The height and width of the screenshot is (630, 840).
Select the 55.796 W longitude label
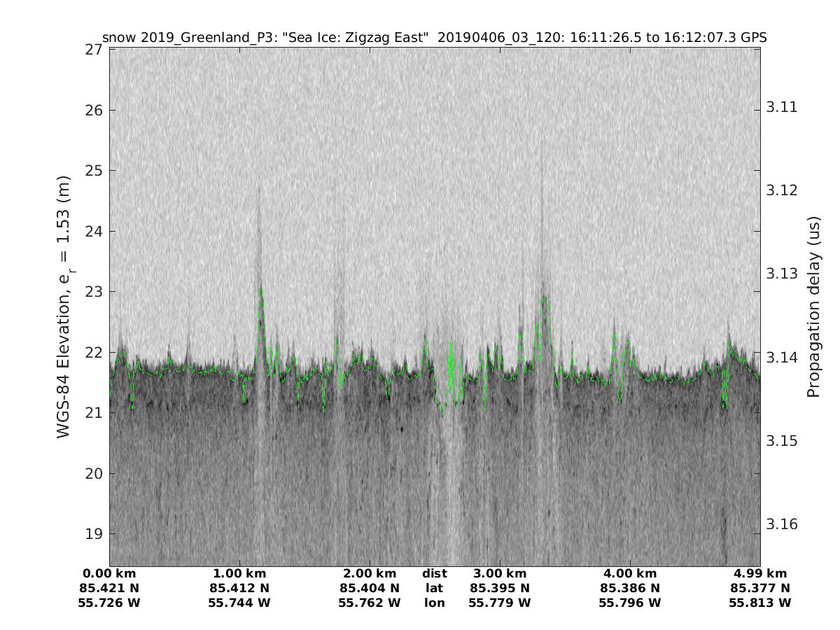click(629, 603)
